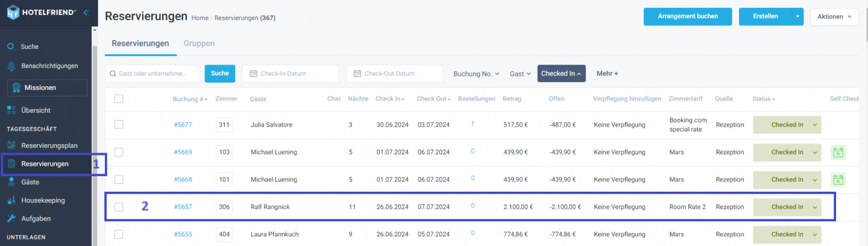Sort by Check In column header
The image size is (868, 246).
389,99
